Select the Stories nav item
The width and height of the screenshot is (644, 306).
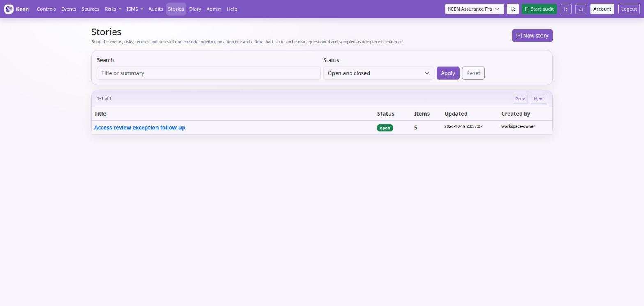(x=176, y=9)
